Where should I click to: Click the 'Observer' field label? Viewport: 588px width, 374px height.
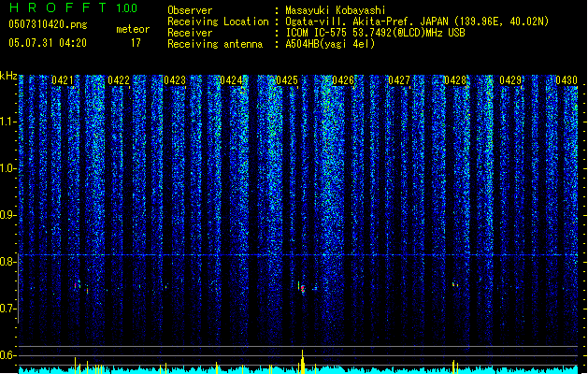190,10
